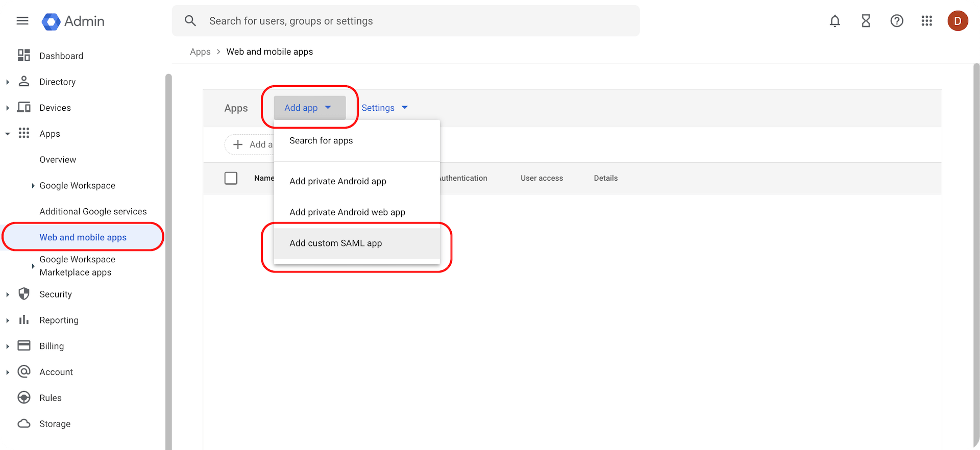
Task: Click the Account at-sign icon
Action: pos(24,371)
